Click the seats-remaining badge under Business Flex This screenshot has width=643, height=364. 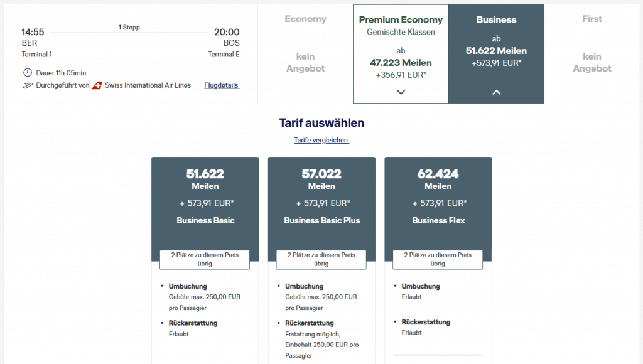point(438,259)
